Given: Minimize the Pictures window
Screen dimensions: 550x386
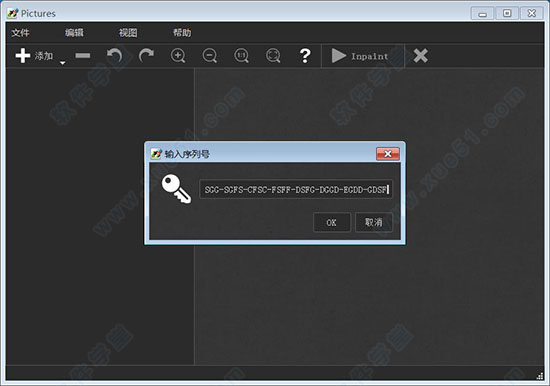Looking at the screenshot, I should click(482, 14).
